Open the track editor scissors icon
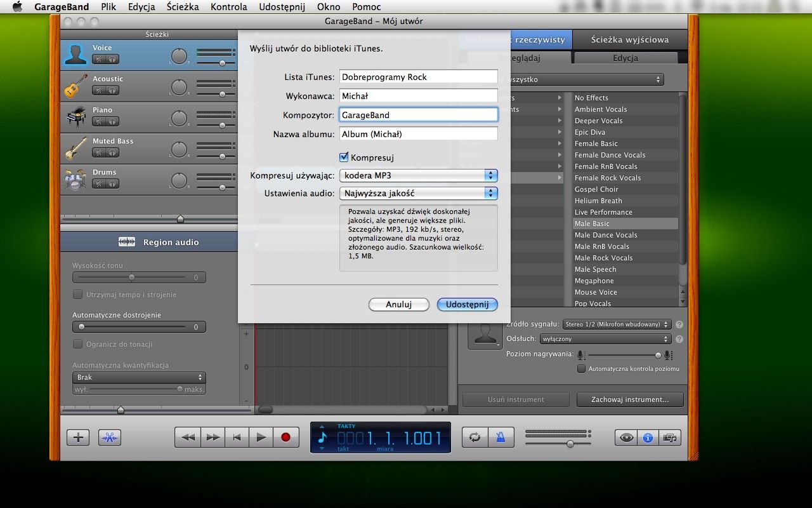This screenshot has height=508, width=812. [x=109, y=437]
